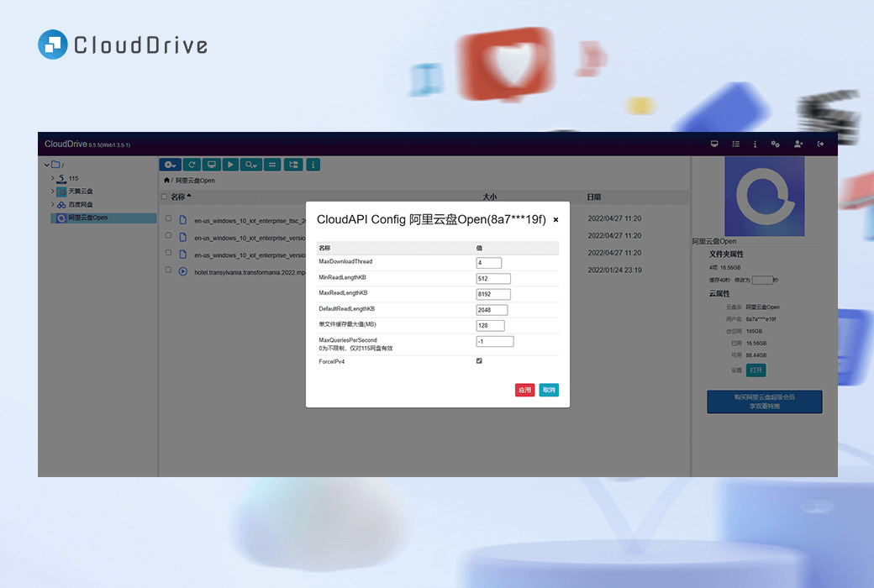874x588 pixels.
Task: Click the logout icon in top bar
Action: pyautogui.click(x=820, y=144)
